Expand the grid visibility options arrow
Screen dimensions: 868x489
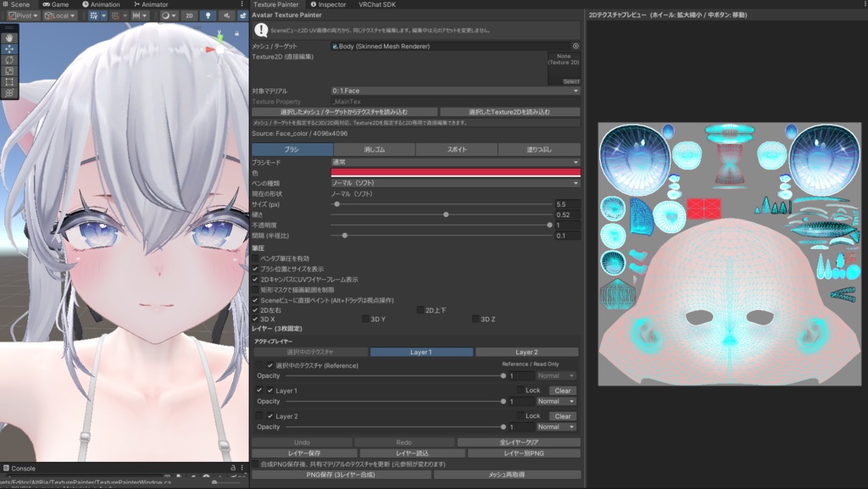coord(103,15)
